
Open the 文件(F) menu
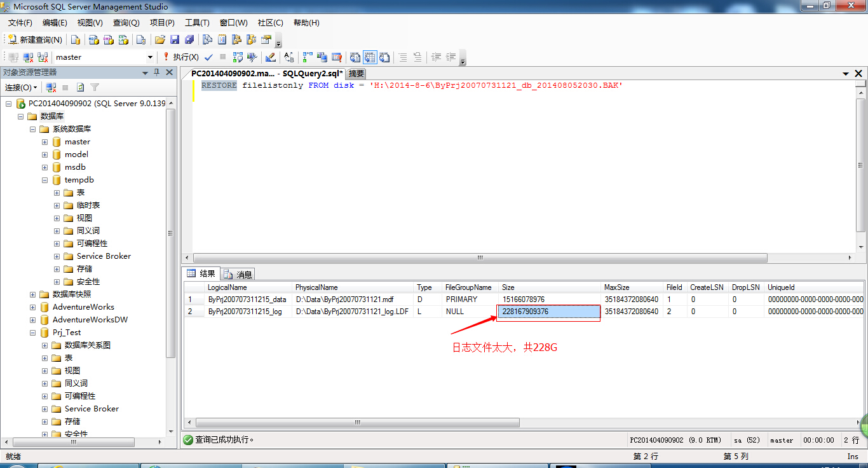tap(20, 22)
